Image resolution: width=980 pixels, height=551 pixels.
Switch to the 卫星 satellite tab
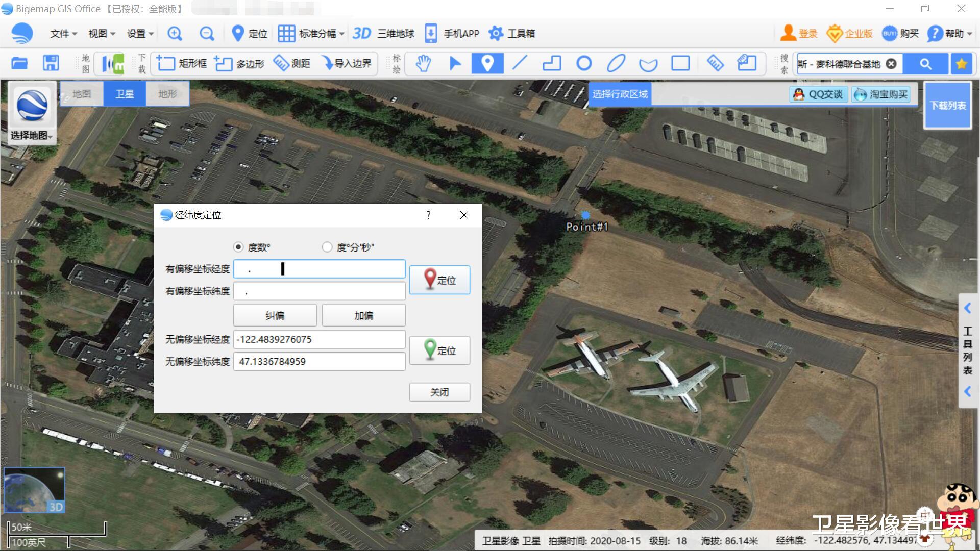click(125, 94)
